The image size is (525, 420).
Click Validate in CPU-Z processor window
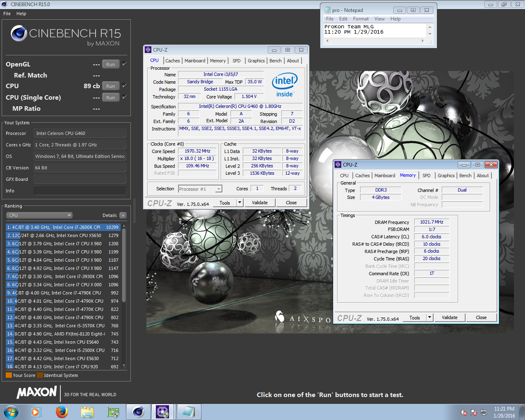[x=260, y=203]
